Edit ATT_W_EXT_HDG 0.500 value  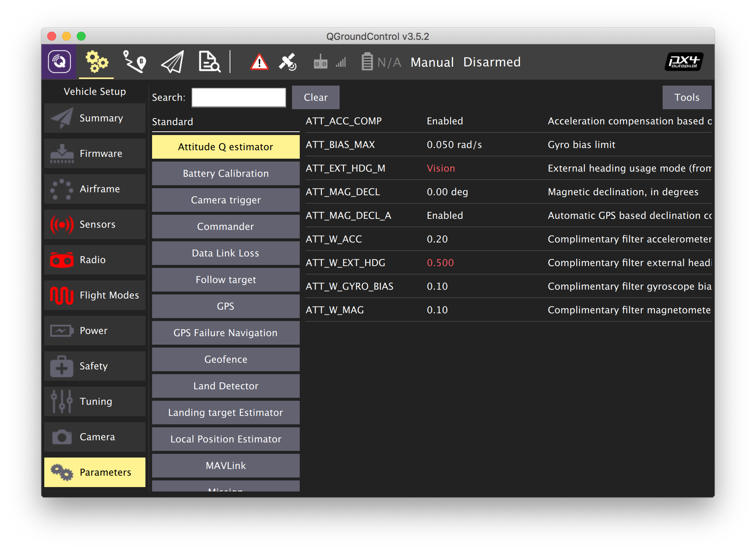440,263
